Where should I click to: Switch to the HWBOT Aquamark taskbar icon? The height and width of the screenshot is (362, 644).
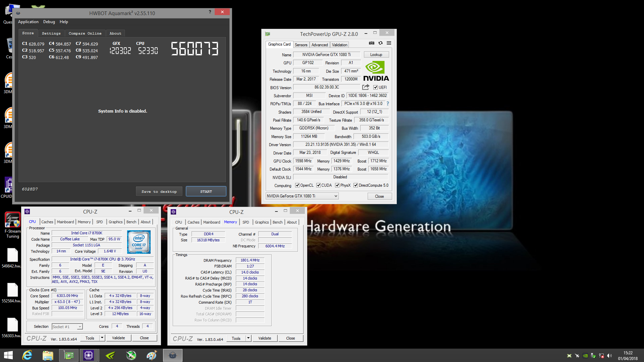point(172,355)
